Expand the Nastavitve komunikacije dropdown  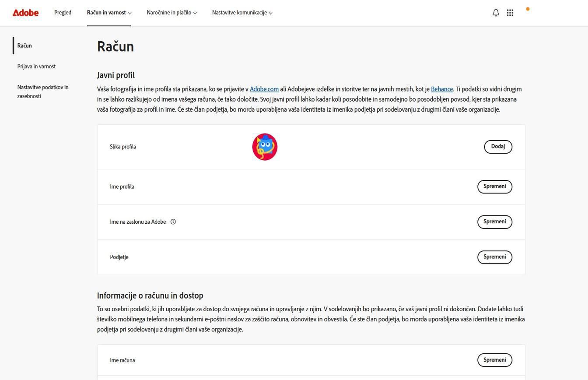click(242, 13)
